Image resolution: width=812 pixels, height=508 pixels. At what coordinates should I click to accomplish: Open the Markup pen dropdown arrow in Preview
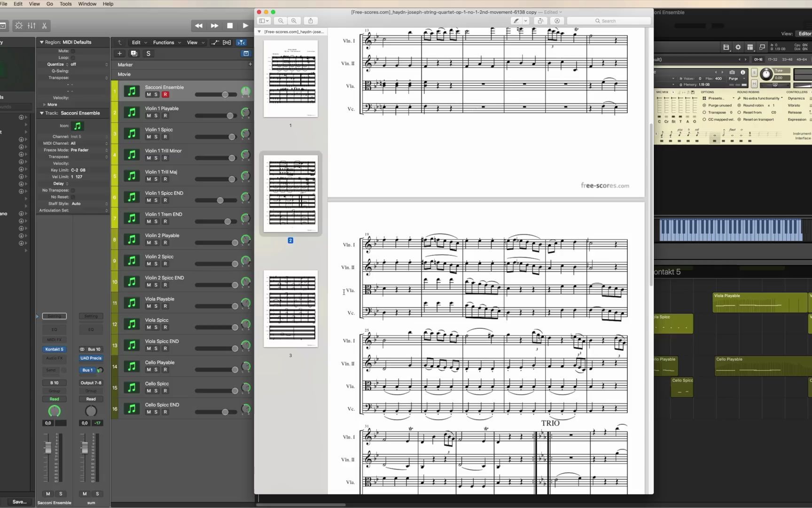point(526,21)
